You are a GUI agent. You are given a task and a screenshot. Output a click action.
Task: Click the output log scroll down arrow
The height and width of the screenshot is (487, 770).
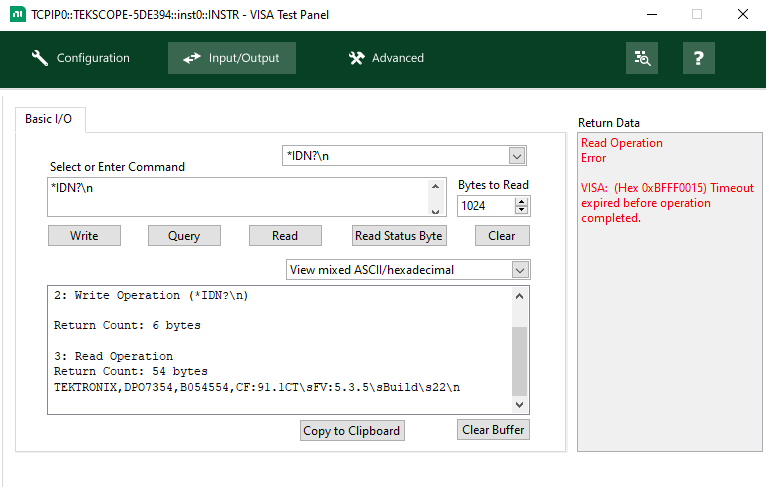point(520,405)
